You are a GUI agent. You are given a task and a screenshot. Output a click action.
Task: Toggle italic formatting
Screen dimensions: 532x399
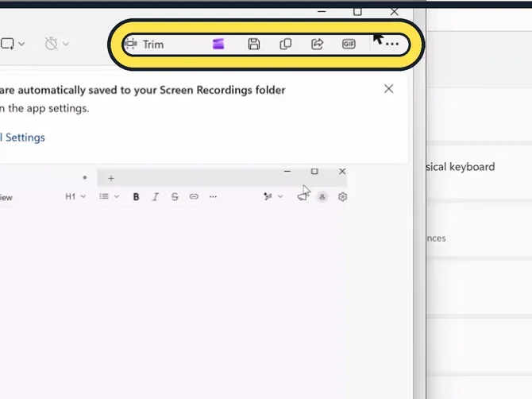[156, 197]
